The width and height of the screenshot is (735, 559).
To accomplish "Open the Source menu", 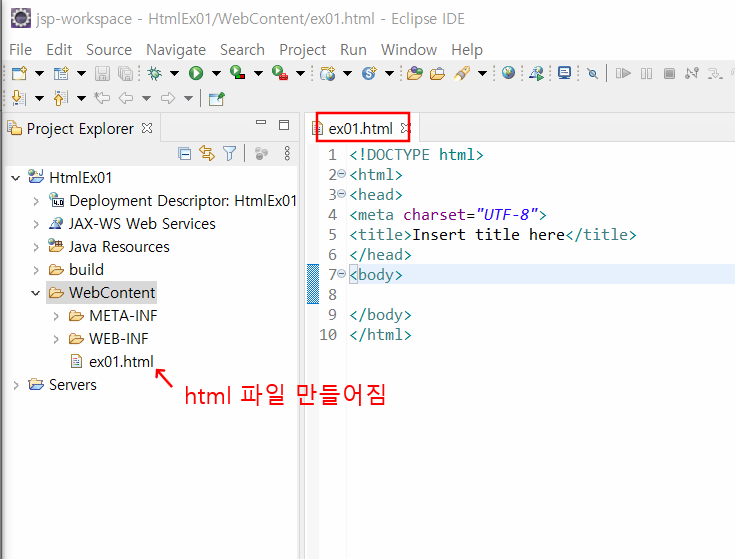I will pos(109,50).
